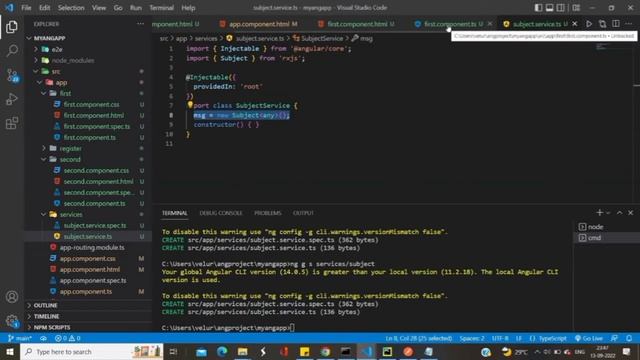Screen dimensions: 640x360
Task: Toggle the bottom panel layout icon
Action: tap(550, 8)
